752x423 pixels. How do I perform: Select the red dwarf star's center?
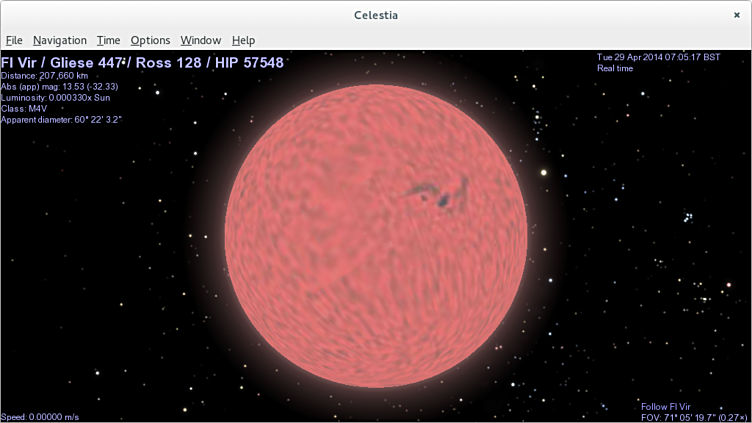click(376, 237)
